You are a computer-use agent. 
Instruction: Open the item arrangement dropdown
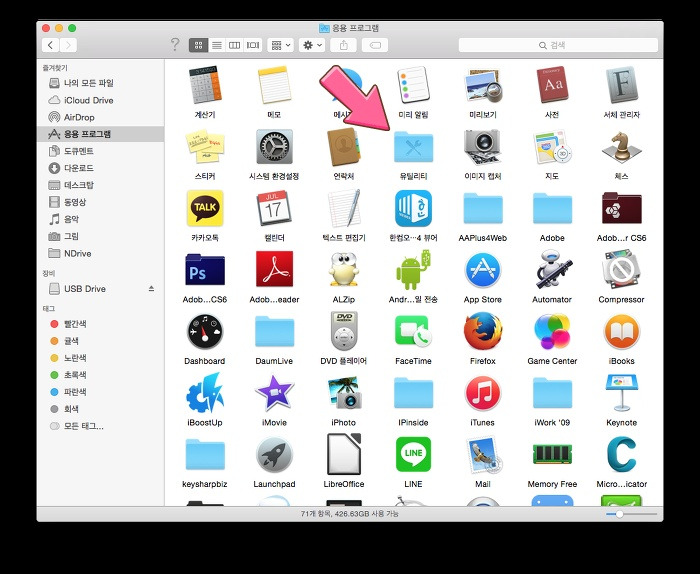[x=280, y=45]
